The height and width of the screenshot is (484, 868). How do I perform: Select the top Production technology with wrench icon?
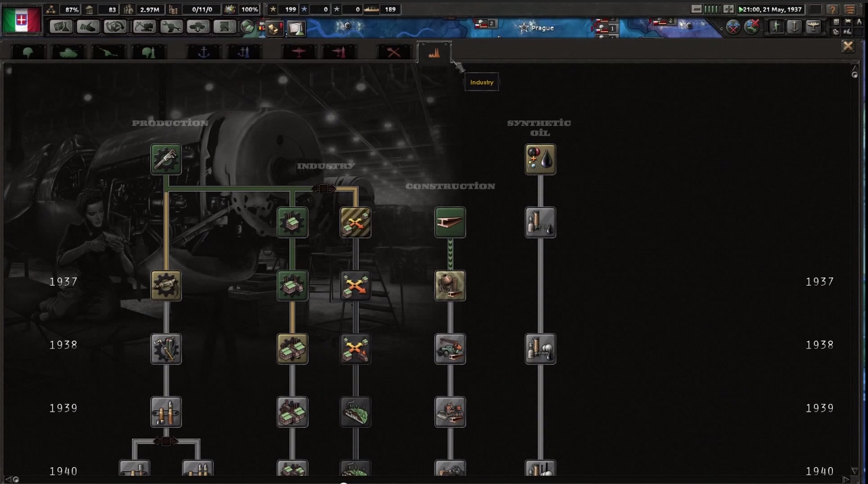[166, 159]
